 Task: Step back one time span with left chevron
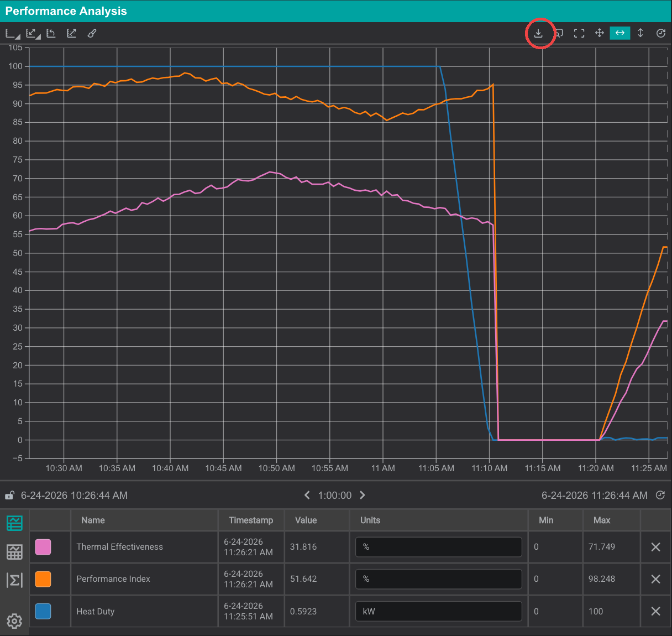click(307, 496)
